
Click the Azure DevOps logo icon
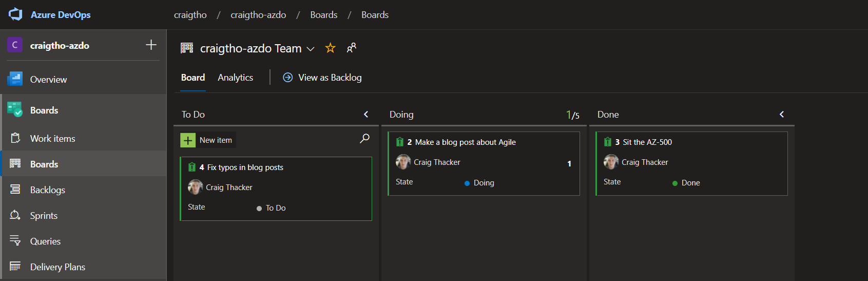point(15,14)
